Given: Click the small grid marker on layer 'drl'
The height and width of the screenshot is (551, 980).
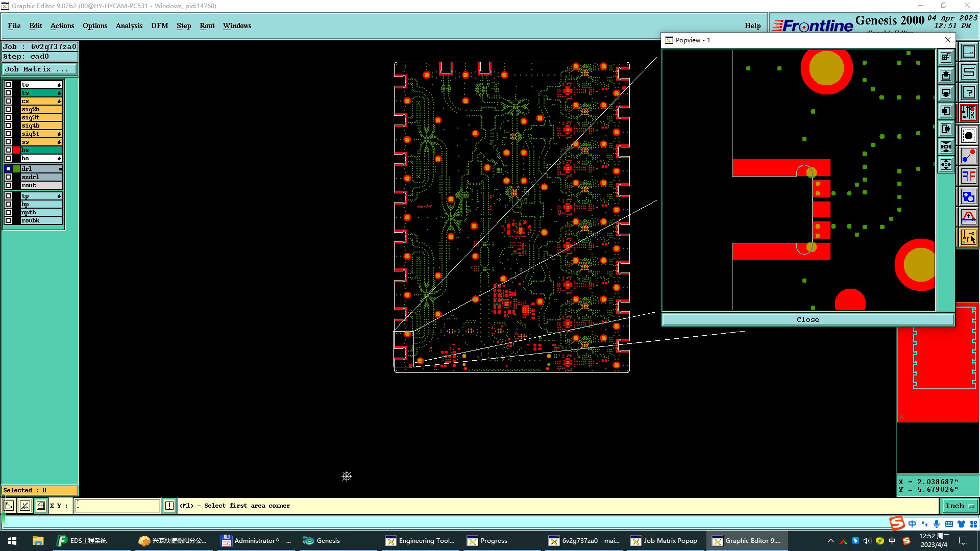Looking at the screenshot, I should [60, 169].
